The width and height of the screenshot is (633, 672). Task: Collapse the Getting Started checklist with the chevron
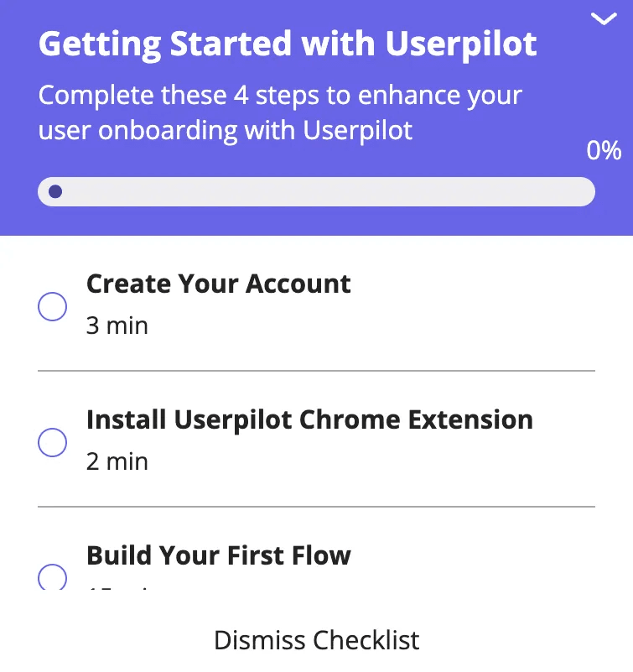point(604,18)
